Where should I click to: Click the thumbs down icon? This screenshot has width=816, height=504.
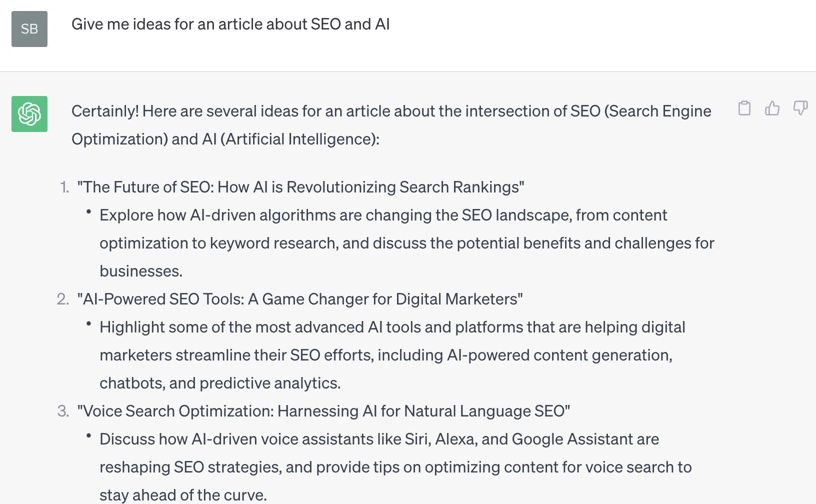pyautogui.click(x=800, y=108)
